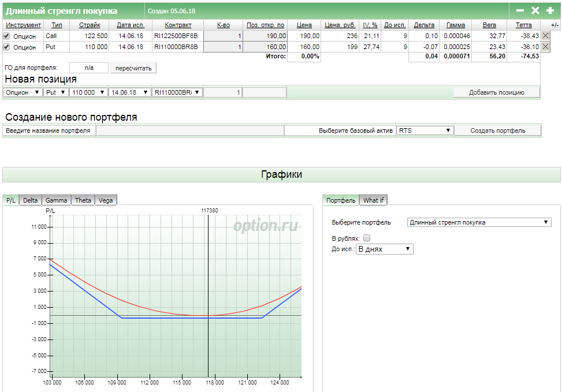Open the 'В днях' dropdown

pos(384,249)
